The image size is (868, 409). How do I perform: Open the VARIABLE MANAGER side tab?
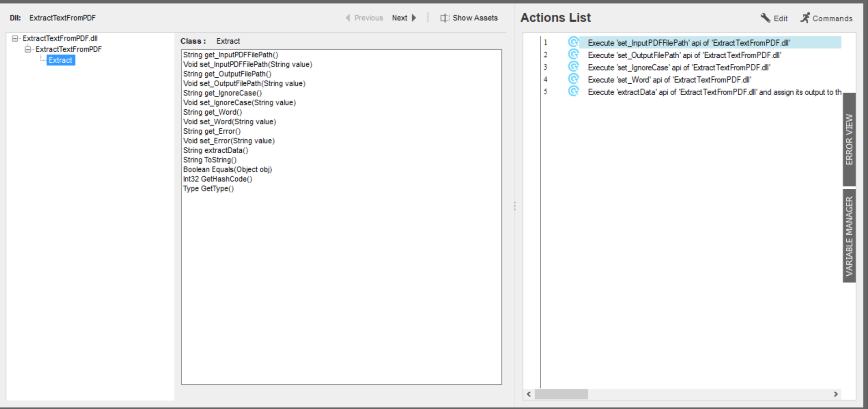pos(849,236)
